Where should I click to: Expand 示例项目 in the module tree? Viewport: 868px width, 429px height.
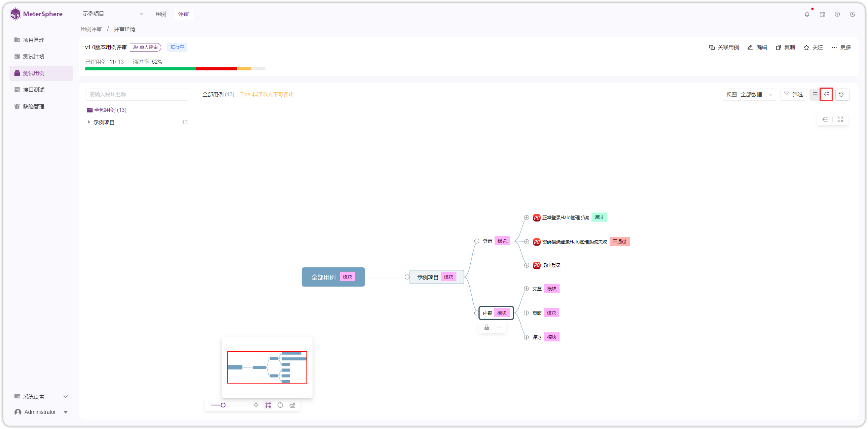pyautogui.click(x=88, y=122)
